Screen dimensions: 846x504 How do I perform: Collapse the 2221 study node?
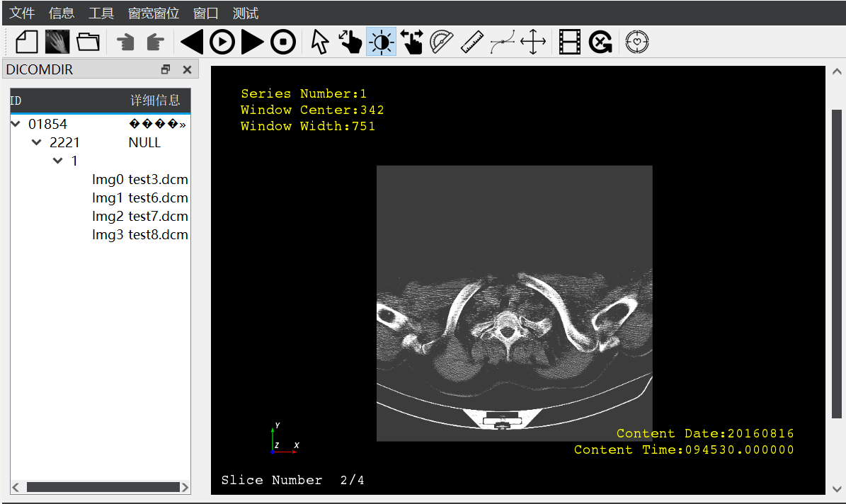[36, 142]
